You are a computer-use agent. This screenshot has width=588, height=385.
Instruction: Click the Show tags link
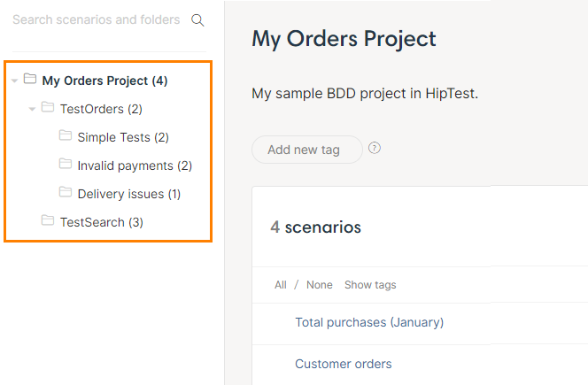point(370,285)
